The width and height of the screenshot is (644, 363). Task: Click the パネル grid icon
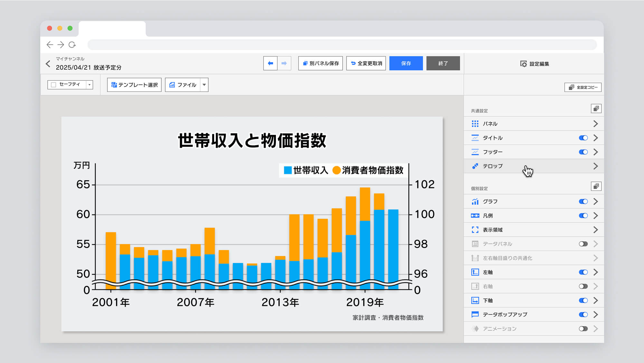pos(475,124)
